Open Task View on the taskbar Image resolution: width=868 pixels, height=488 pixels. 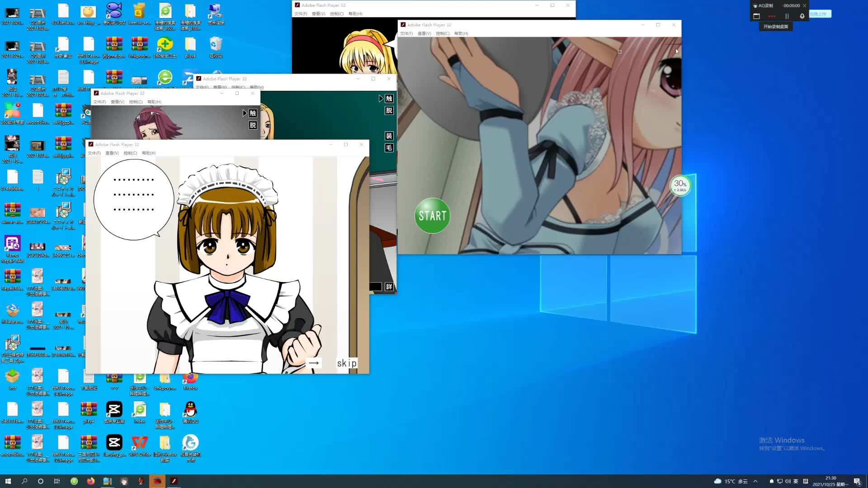(x=57, y=481)
